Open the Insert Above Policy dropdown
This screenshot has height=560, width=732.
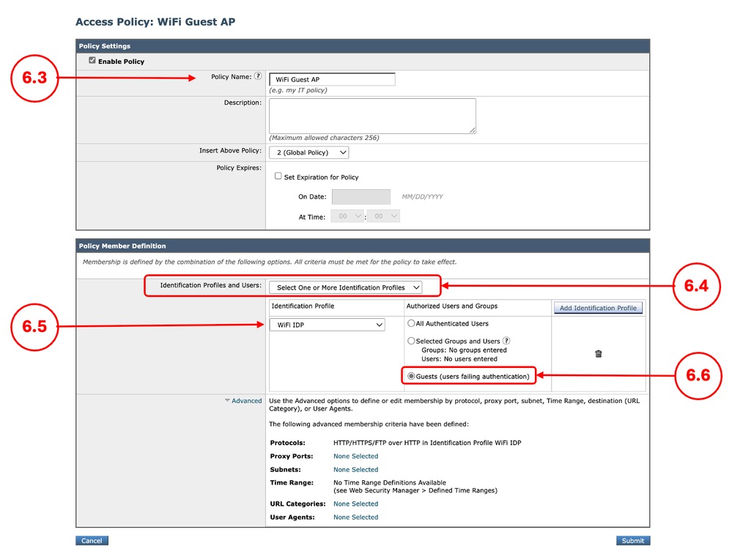click(308, 152)
